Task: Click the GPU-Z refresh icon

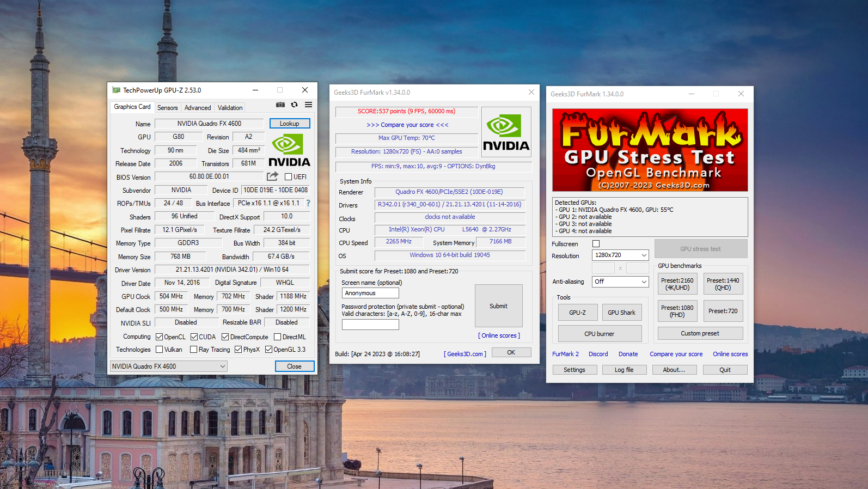Action: (x=295, y=105)
